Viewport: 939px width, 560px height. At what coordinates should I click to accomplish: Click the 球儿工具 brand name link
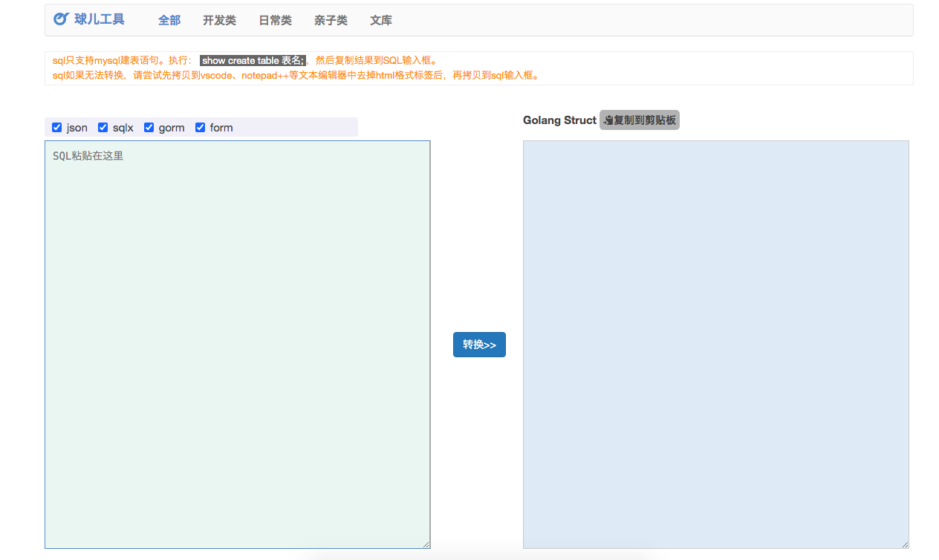pos(100,19)
